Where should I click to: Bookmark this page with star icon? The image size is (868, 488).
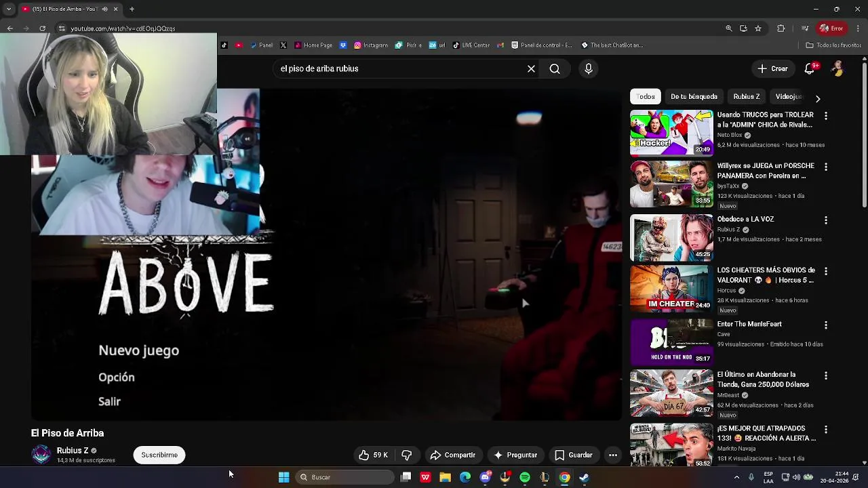[x=758, y=28]
